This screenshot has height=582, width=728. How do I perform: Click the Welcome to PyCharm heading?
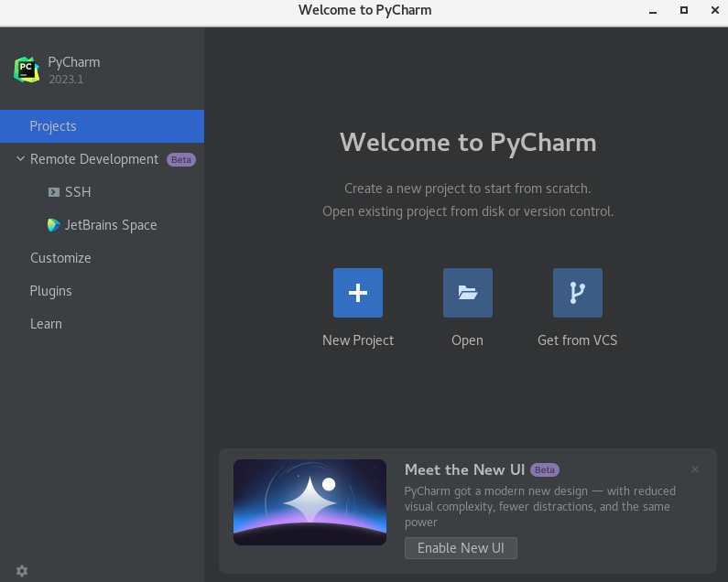[x=468, y=143]
